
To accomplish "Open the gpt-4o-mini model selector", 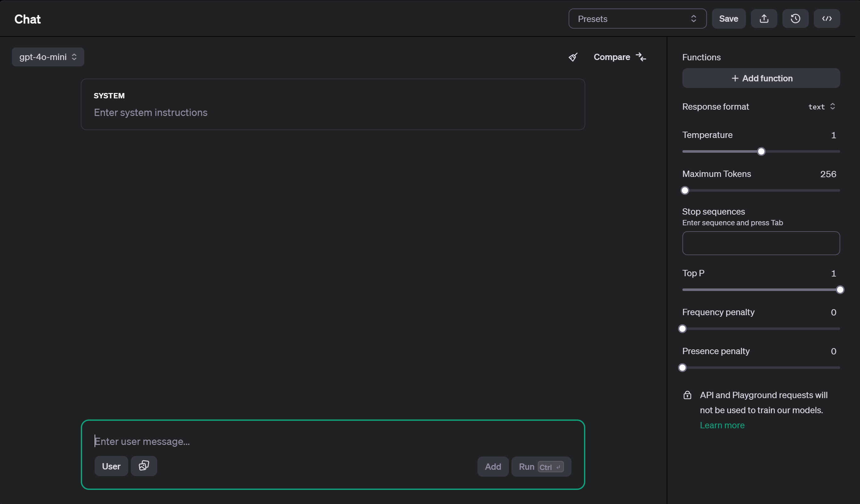I will (48, 57).
